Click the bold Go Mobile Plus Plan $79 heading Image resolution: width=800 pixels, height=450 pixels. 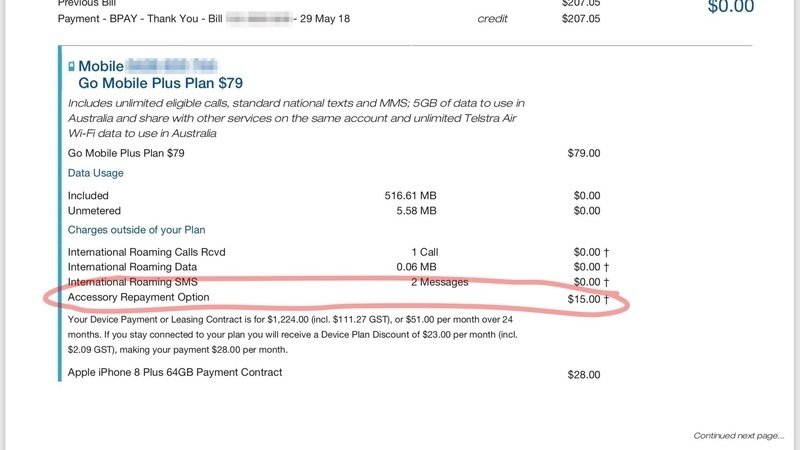[x=160, y=83]
